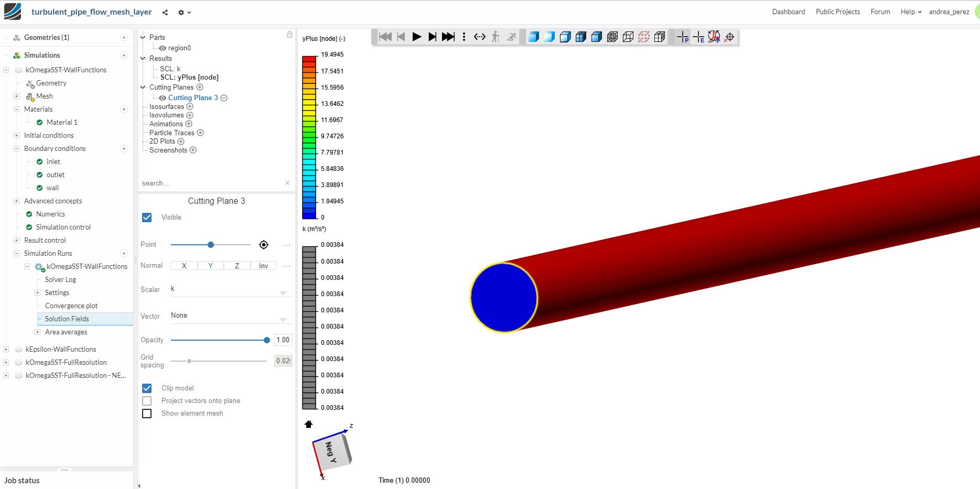Start playback with the play button
The image size is (980, 489).
click(x=417, y=37)
